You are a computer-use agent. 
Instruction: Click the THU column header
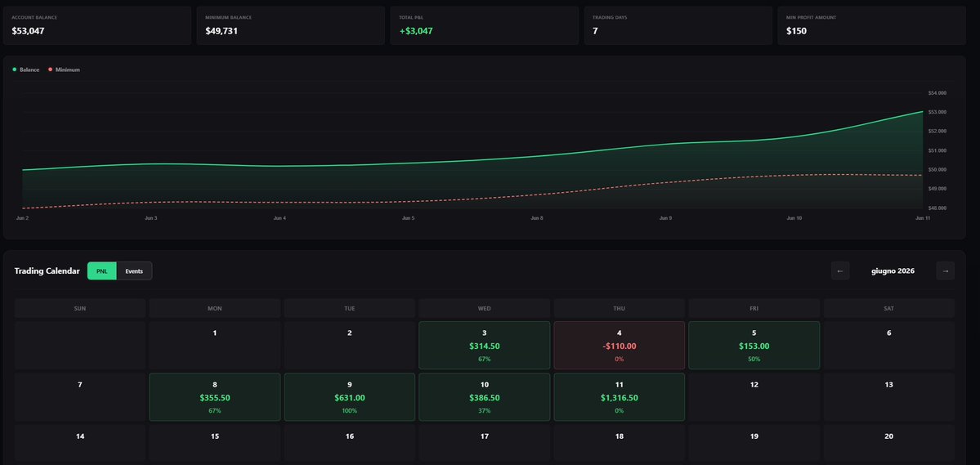[x=620, y=308]
